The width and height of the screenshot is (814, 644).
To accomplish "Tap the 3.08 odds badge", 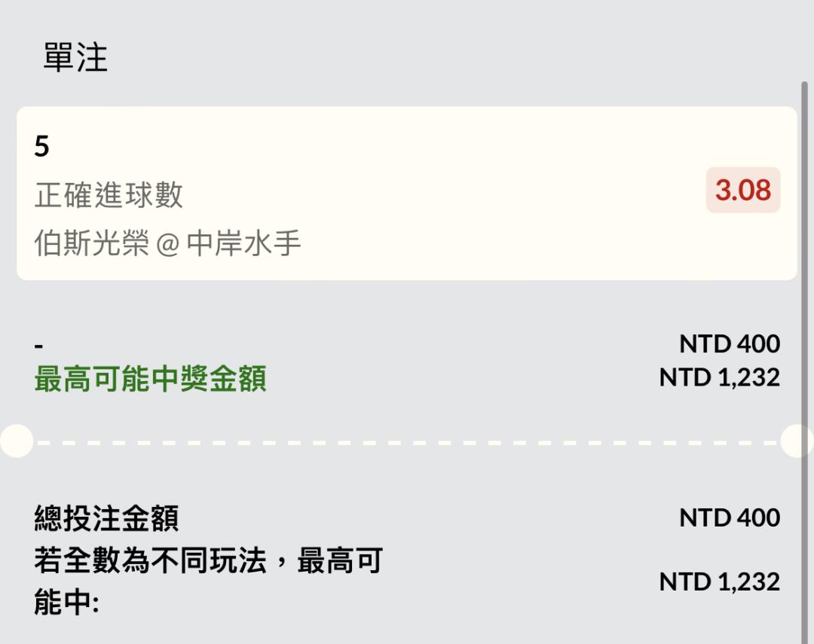I will point(743,191).
